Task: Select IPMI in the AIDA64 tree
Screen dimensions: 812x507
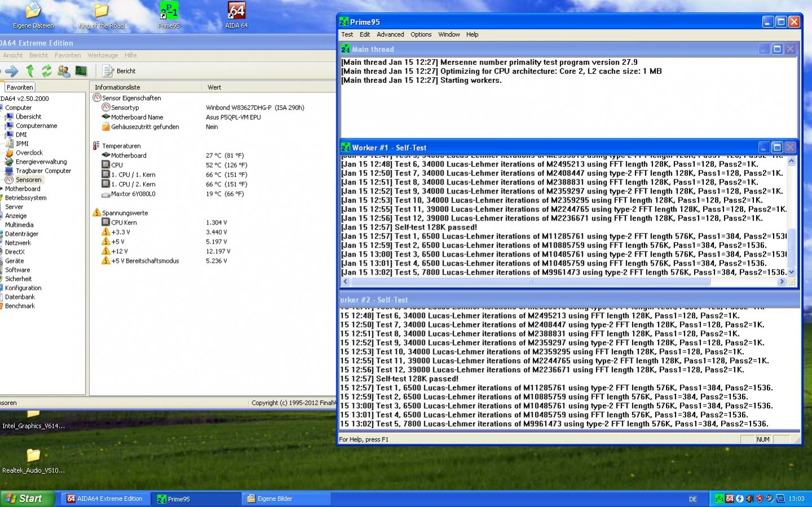Action: [x=22, y=144]
